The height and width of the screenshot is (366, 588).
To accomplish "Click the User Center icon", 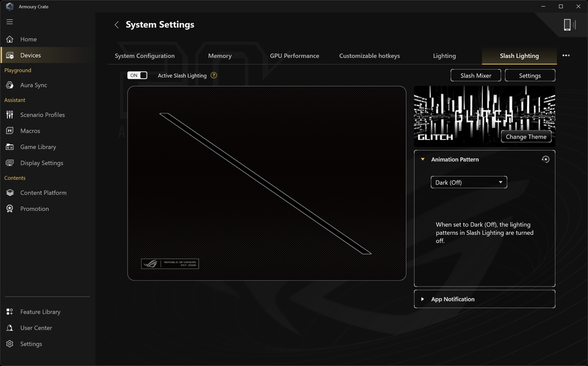I will [10, 328].
